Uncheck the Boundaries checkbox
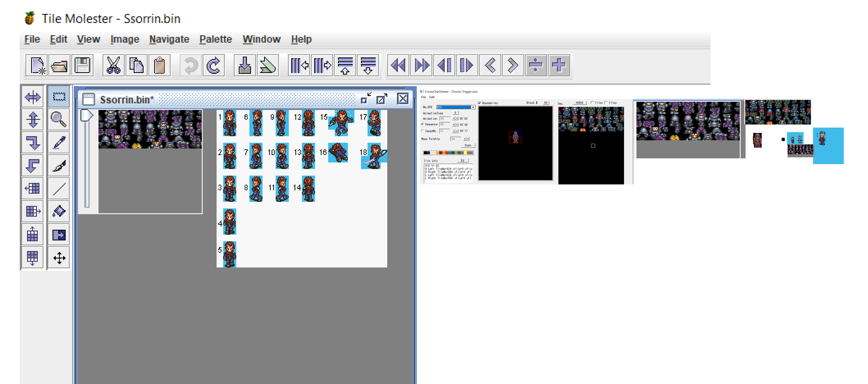 [480, 103]
